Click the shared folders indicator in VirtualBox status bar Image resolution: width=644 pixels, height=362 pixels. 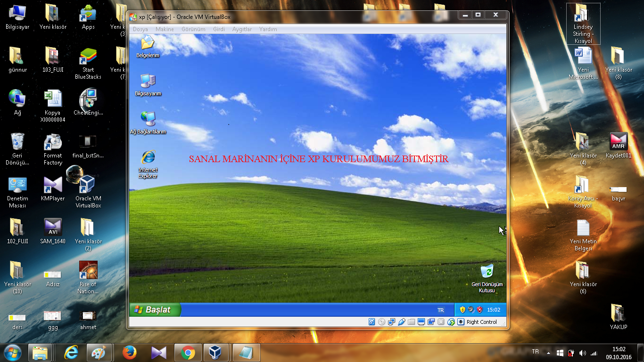point(412,322)
